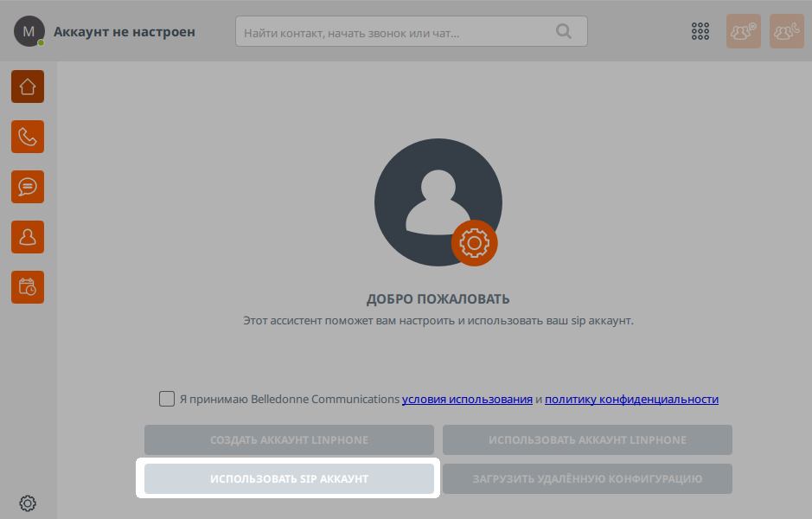812x519 pixels.
Task: Click the orange gear badge on avatar
Action: pos(474,243)
